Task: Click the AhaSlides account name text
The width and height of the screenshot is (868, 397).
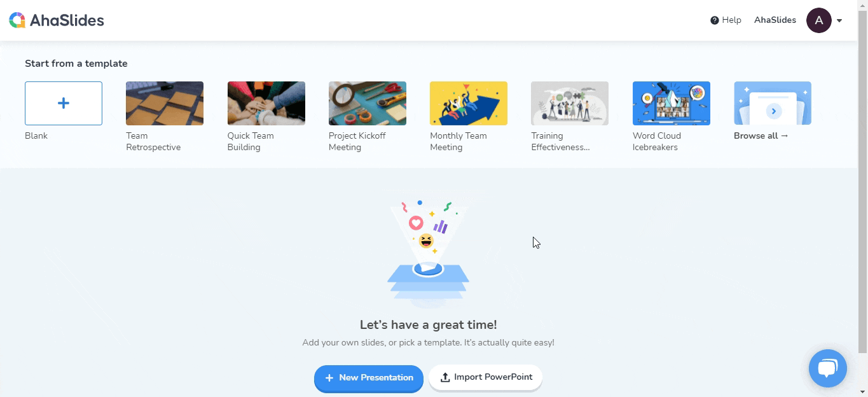Action: coord(775,20)
